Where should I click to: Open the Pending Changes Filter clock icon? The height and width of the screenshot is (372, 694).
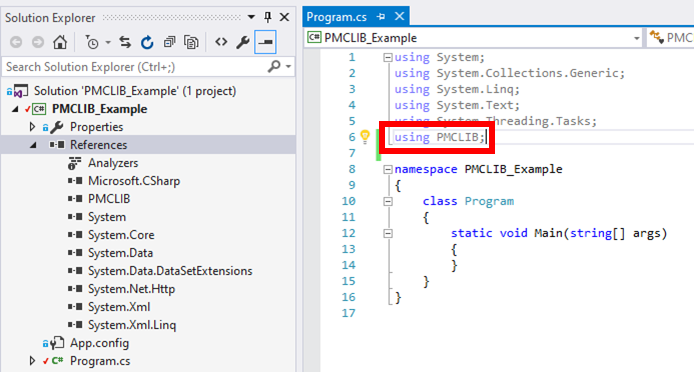point(92,43)
